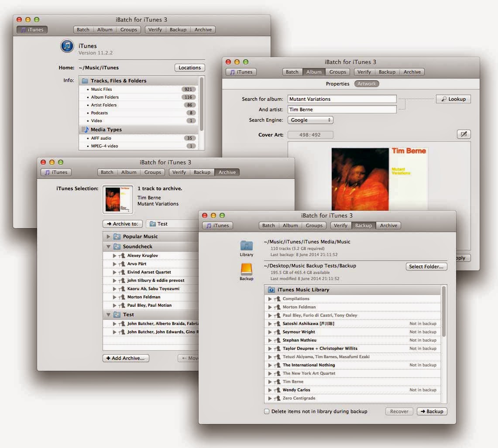Click the Locations button
Viewport: 498px width, 448px height.
pyautogui.click(x=189, y=68)
